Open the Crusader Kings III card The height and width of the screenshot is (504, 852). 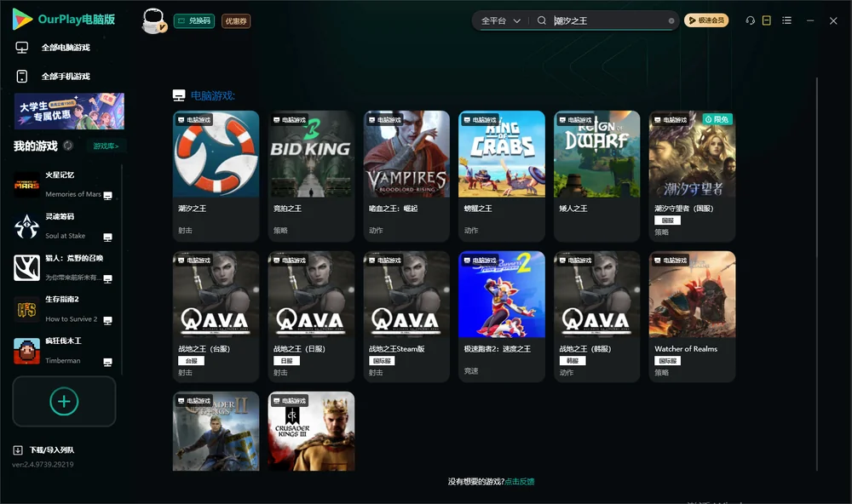[x=311, y=432]
